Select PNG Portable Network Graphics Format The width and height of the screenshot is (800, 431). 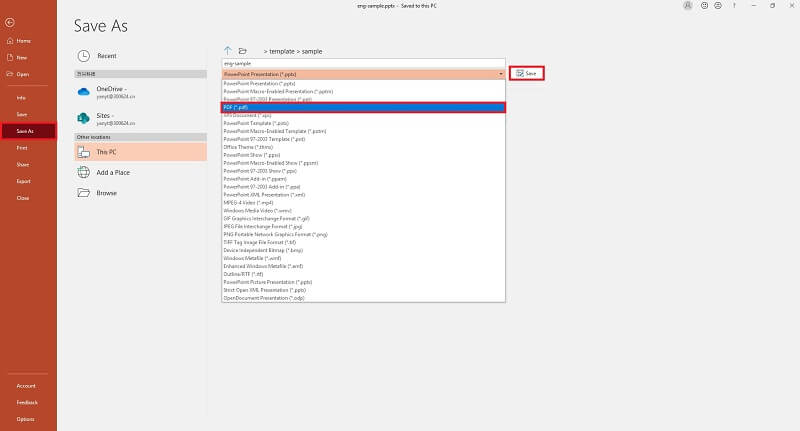[x=363, y=234]
